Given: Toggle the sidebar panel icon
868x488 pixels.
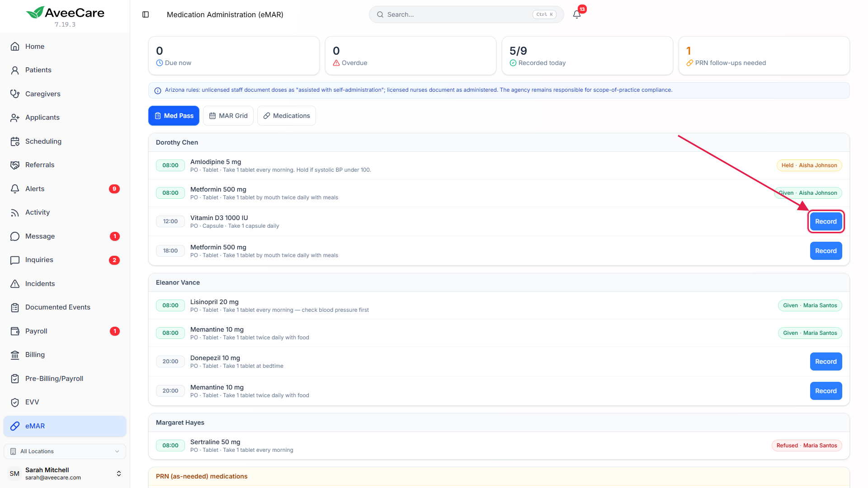Looking at the screenshot, I should click(146, 14).
